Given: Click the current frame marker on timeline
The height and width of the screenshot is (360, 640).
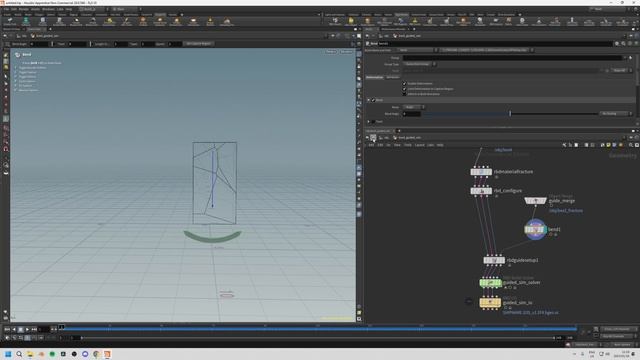Looking at the screenshot, I should (61, 327).
